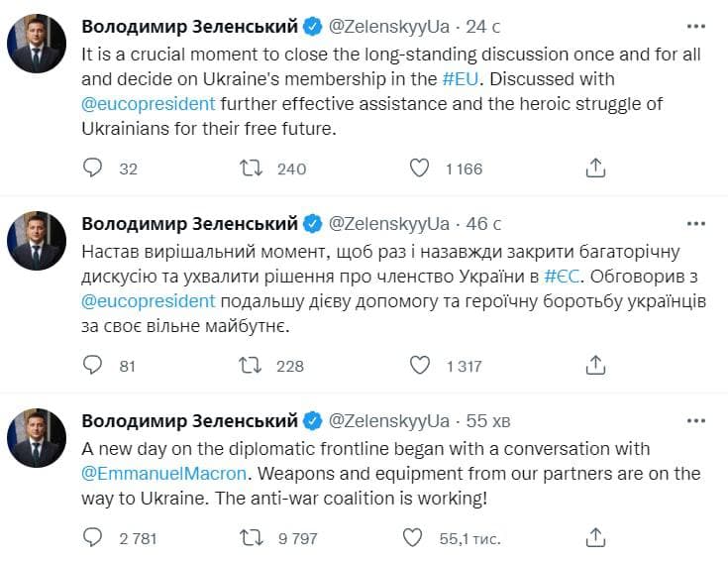Viewport: 728px width, 562px height.
Task: Retweet the Macron conversation tweet
Action: pos(251,538)
